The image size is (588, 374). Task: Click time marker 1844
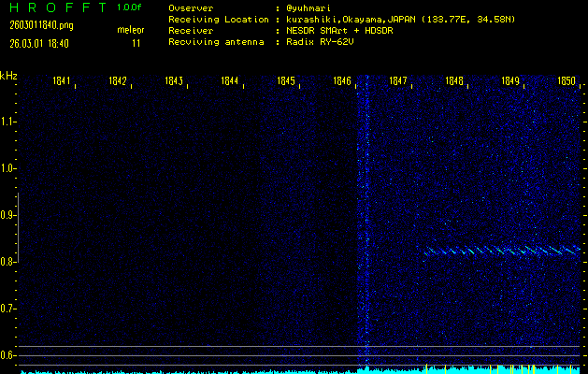(x=230, y=80)
